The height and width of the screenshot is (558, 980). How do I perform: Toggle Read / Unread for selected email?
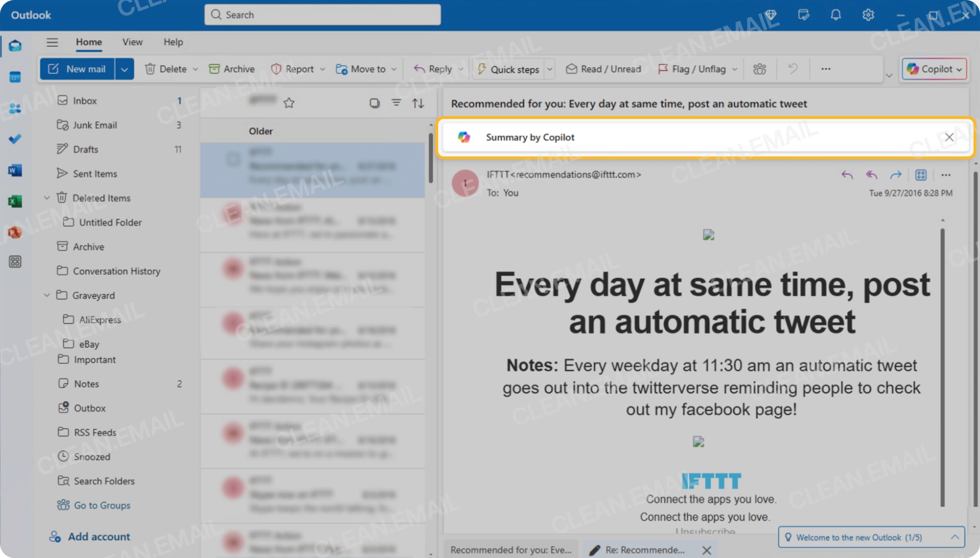604,69
